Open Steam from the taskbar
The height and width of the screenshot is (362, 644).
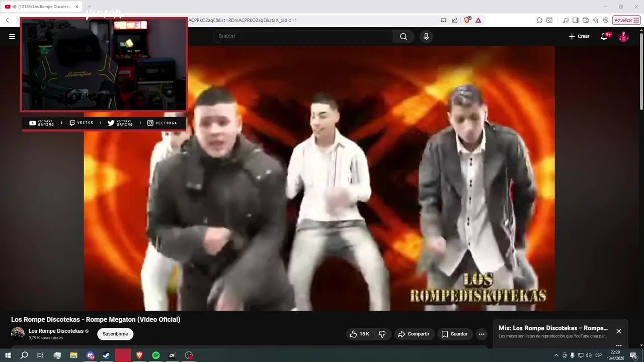[106, 355]
